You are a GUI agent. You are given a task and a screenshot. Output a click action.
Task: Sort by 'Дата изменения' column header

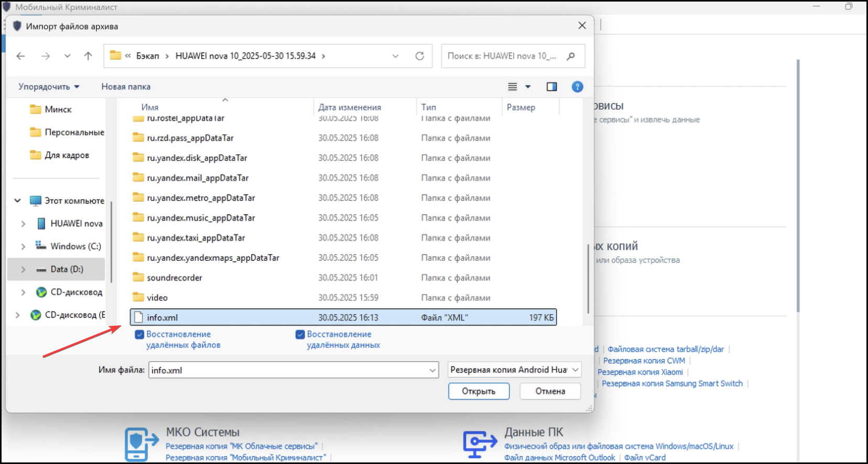click(x=350, y=107)
